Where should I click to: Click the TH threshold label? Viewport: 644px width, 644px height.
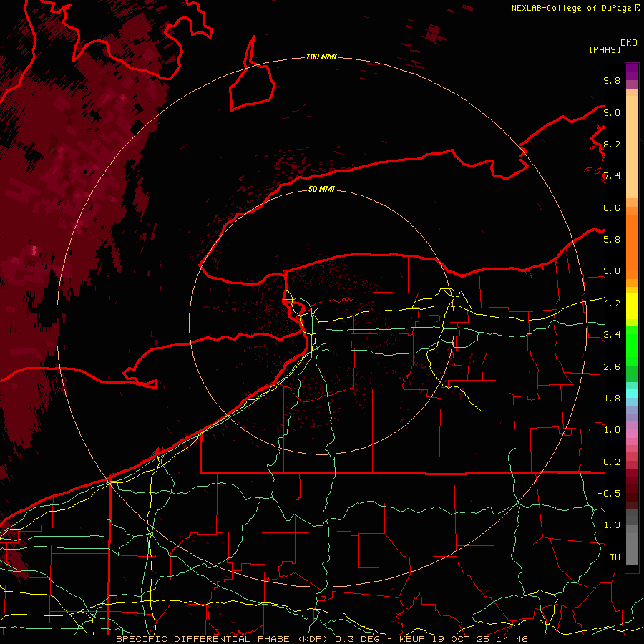coord(615,557)
